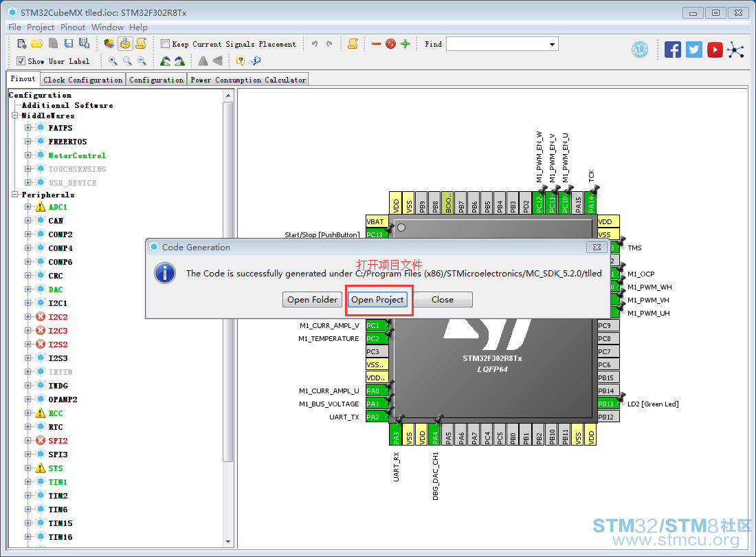Switch to Clock Configuration tab
The width and height of the screenshot is (756, 557).
click(x=83, y=80)
